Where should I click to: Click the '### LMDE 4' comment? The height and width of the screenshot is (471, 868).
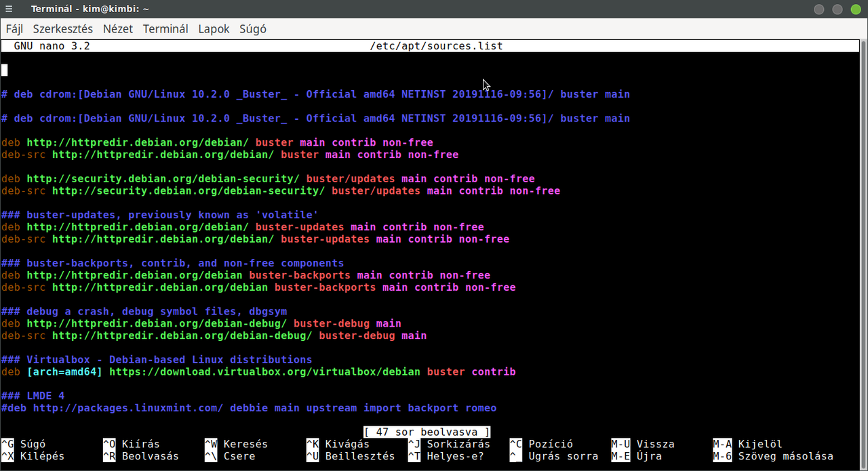[33, 396]
